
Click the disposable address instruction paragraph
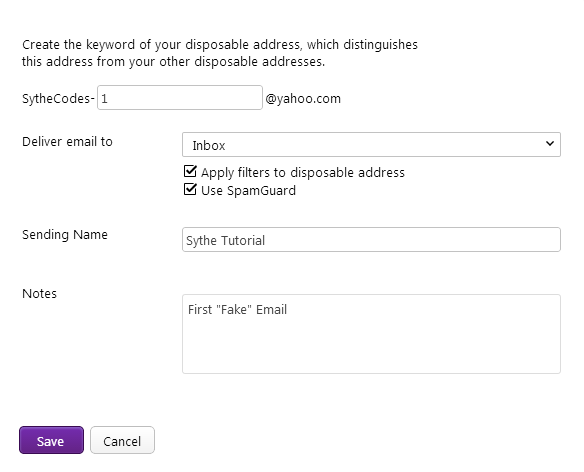tap(220, 53)
